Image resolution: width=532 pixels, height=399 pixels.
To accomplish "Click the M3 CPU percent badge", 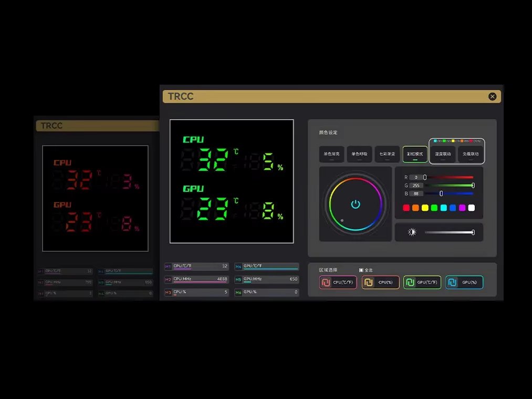I will click(168, 292).
